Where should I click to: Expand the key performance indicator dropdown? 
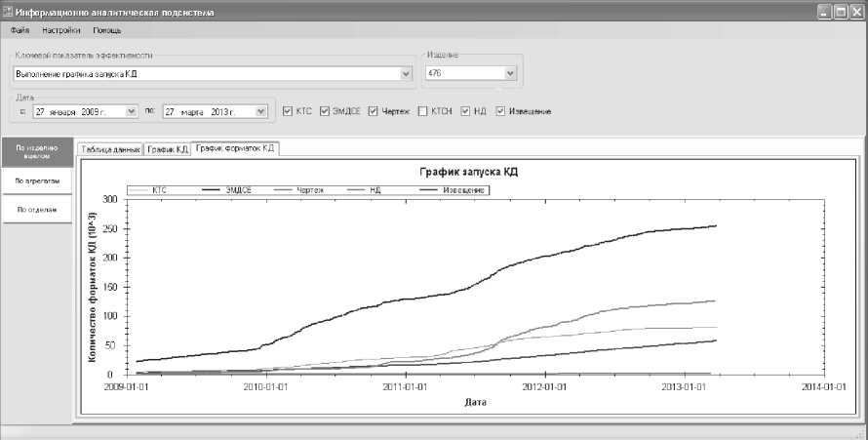point(406,73)
